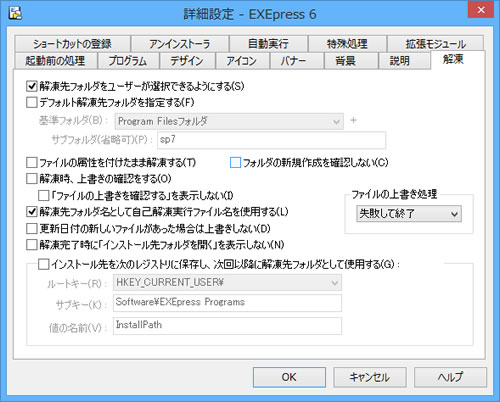Image resolution: width=500 pixels, height=402 pixels.
Task: Go to the 拡張モジュール tab
Action: (435, 44)
